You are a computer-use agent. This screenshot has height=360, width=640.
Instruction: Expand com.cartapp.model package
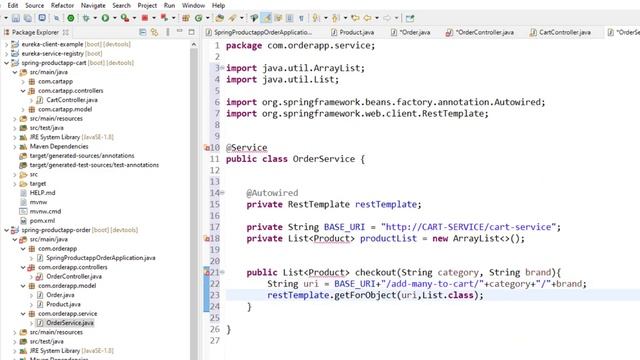pyautogui.click(x=23, y=109)
